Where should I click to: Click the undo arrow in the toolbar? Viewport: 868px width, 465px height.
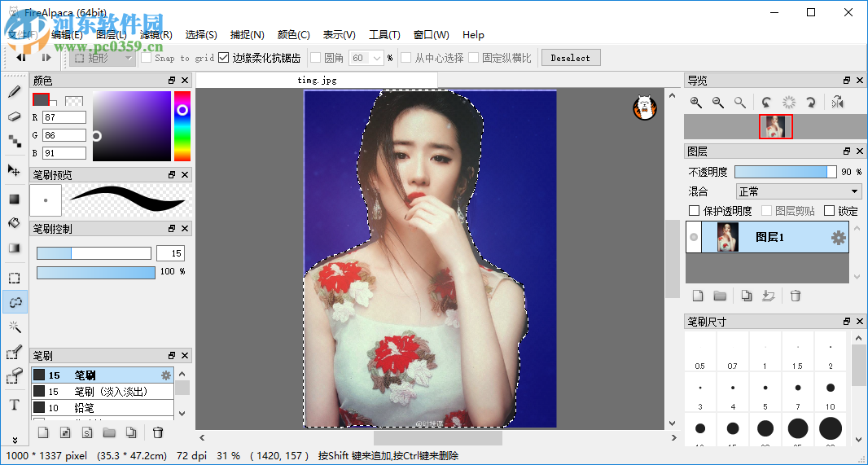tap(21, 58)
